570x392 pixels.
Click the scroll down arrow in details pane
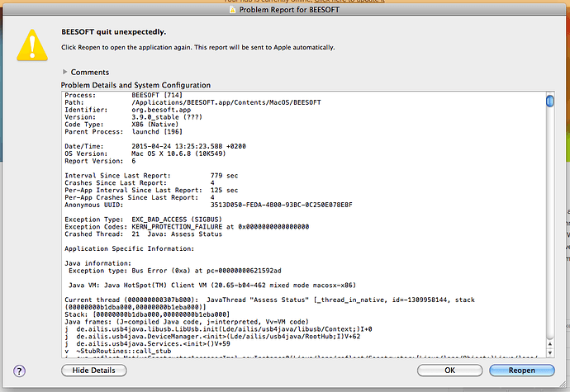point(550,352)
